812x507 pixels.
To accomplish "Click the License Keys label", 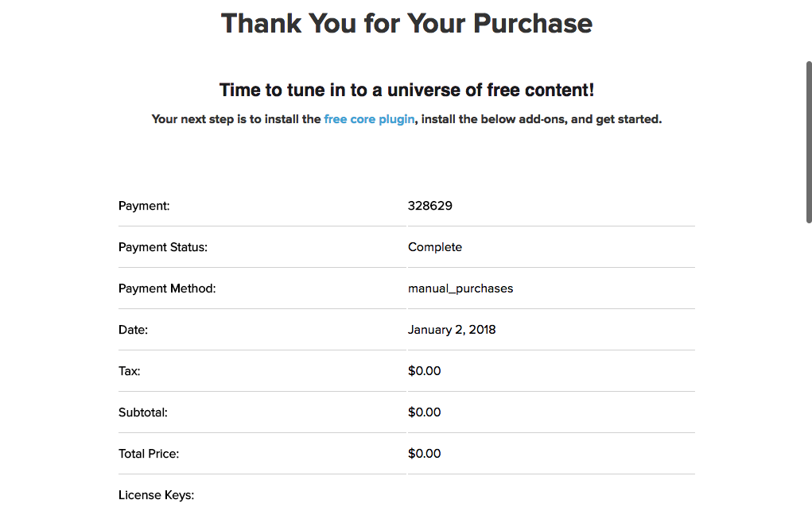I will (x=156, y=494).
